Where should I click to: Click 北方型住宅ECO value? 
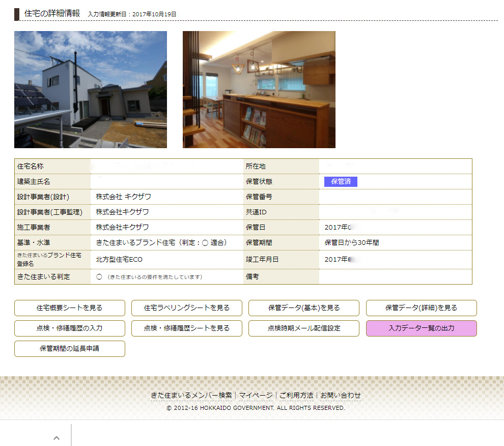119,260
